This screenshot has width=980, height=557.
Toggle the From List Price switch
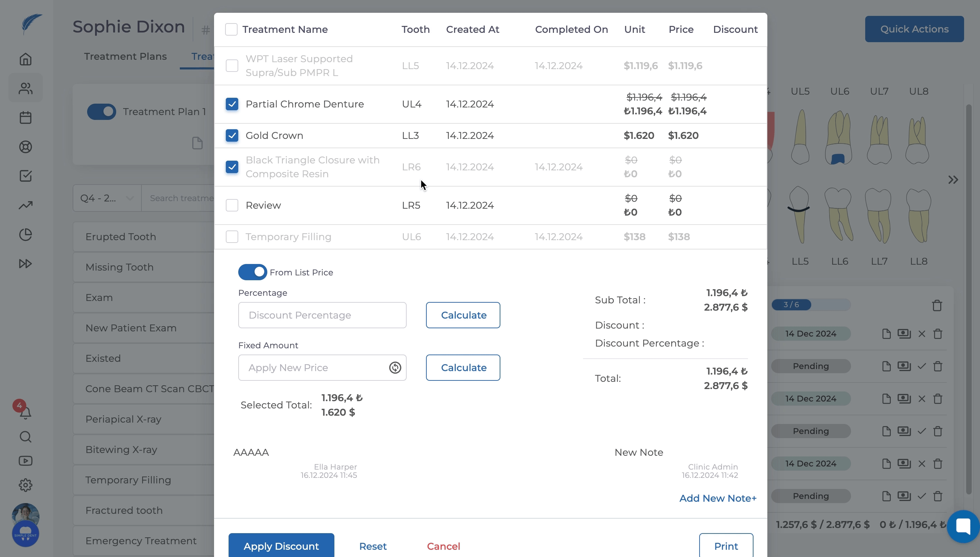(253, 272)
